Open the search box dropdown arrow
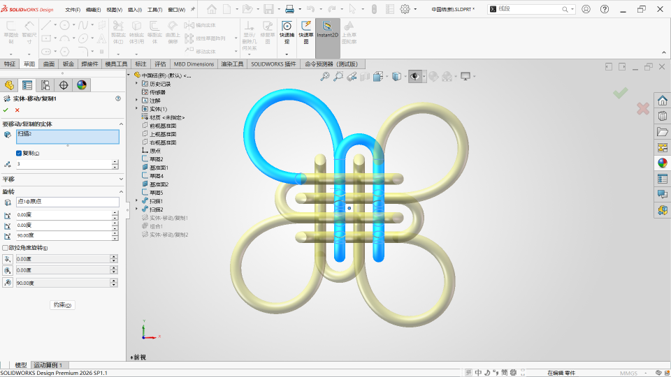 pyautogui.click(x=572, y=9)
